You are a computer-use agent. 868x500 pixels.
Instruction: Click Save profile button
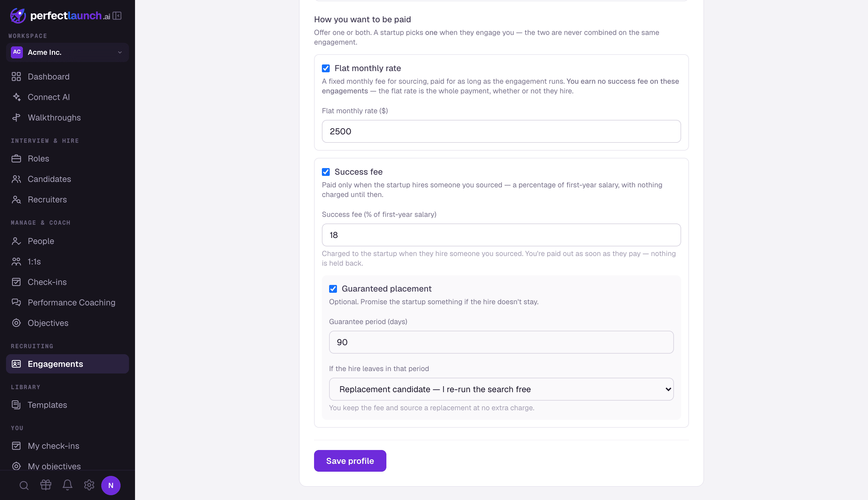(350, 461)
